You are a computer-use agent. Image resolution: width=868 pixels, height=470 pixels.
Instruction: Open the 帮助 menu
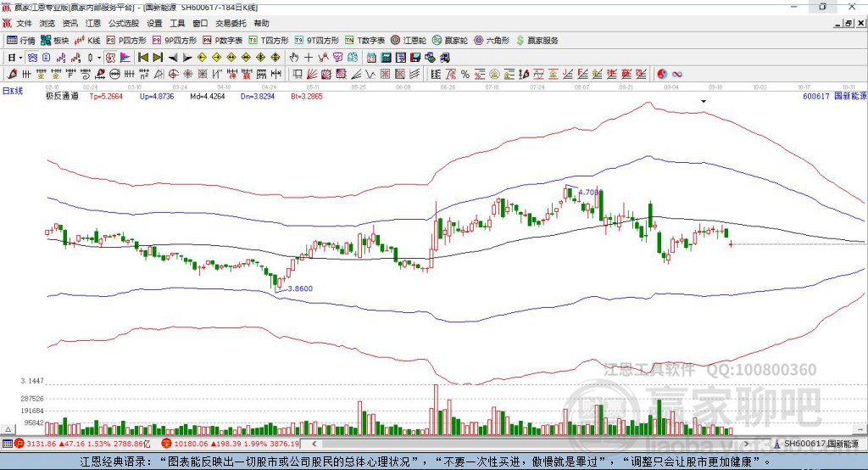click(x=261, y=23)
